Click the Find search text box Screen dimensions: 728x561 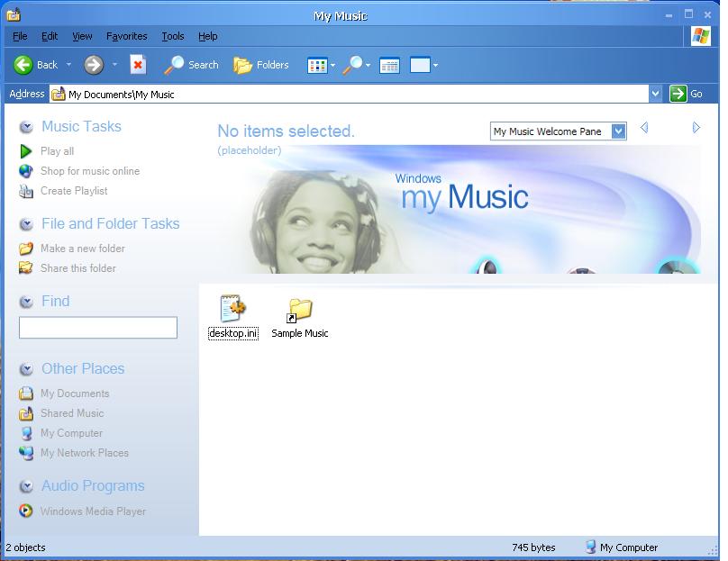(x=98, y=328)
